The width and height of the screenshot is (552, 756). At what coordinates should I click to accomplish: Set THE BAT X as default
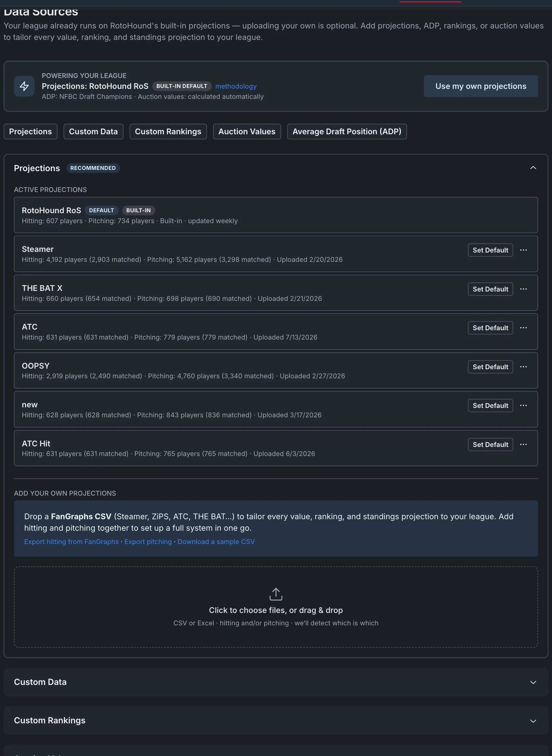point(490,289)
